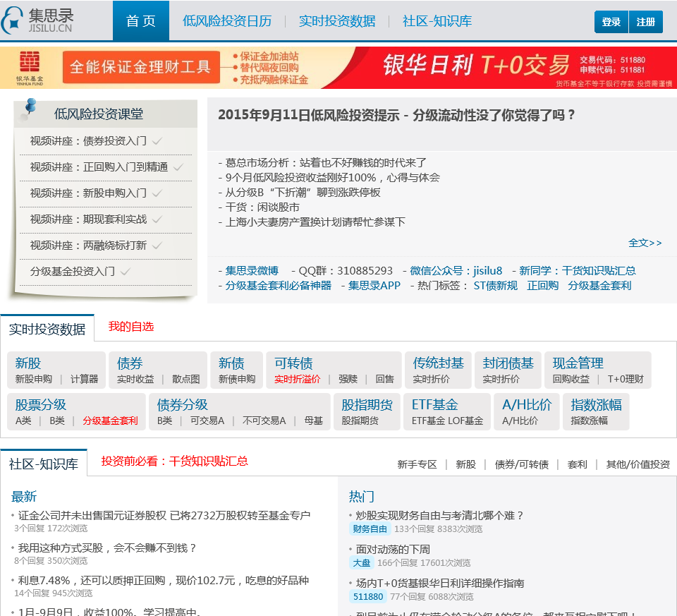The width and height of the screenshot is (677, 616).
Task: Open 债券 实时收益
Action: [135, 379]
